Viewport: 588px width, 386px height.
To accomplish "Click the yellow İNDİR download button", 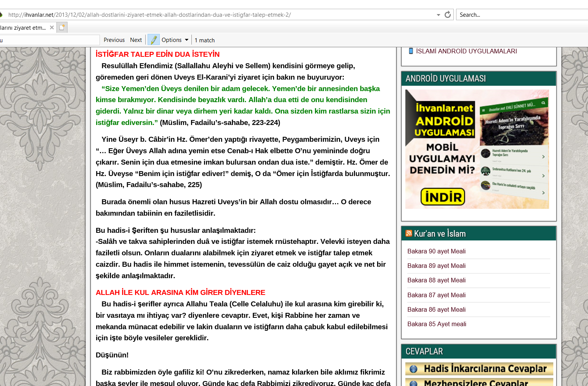I will click(443, 197).
